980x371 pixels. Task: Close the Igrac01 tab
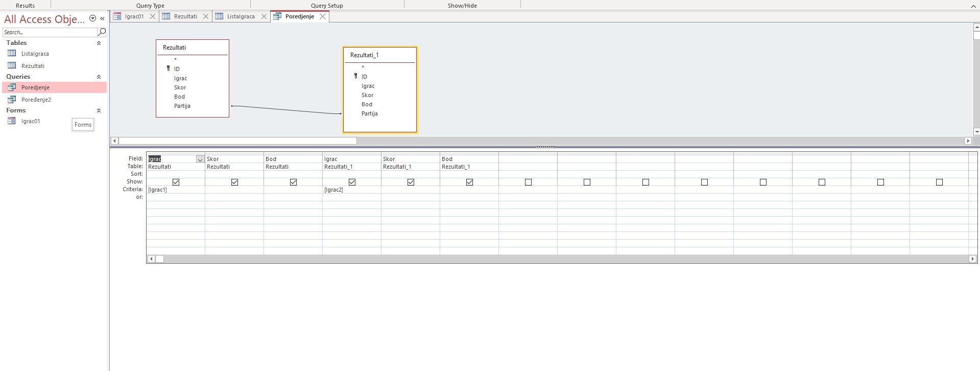click(x=153, y=16)
